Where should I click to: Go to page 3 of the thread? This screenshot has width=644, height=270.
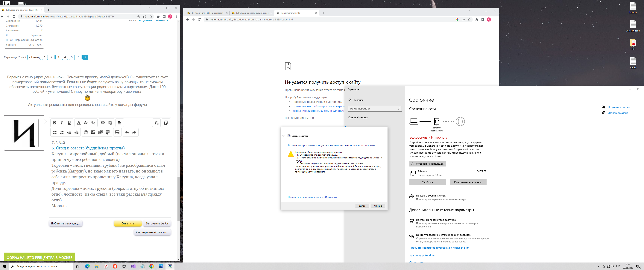(x=58, y=57)
